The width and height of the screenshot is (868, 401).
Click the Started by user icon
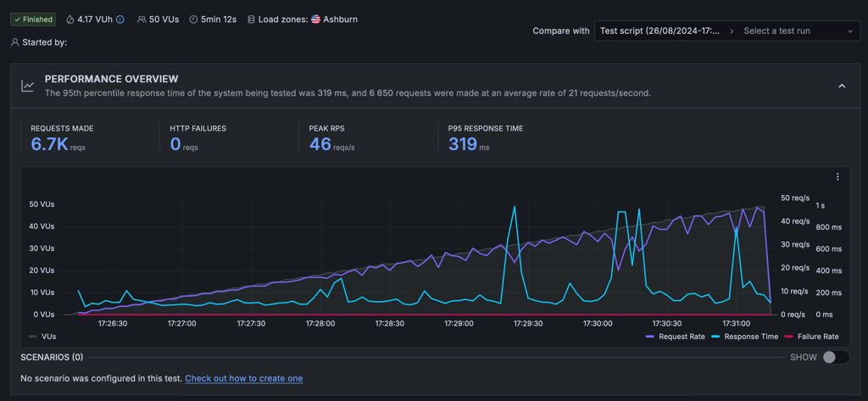(x=15, y=42)
